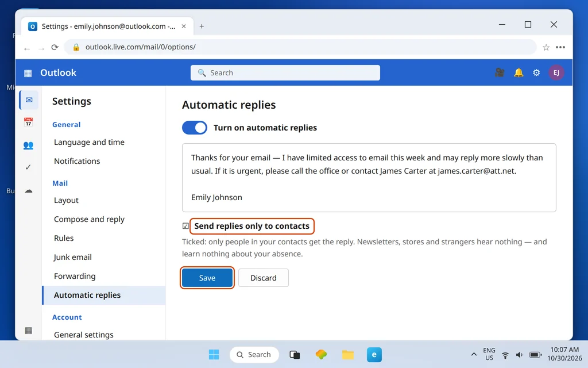Screen dimensions: 588x368
Task: Open the To Do checkmark icon
Action: 28,167
